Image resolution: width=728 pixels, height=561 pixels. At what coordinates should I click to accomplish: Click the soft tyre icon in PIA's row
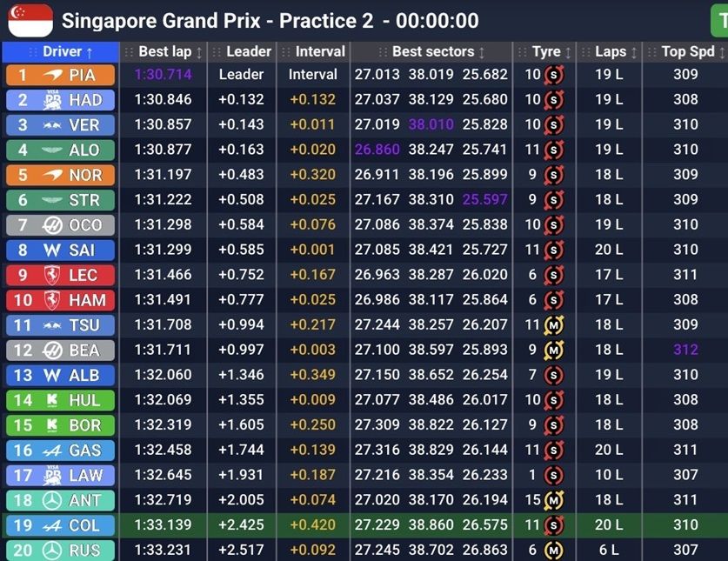point(551,75)
